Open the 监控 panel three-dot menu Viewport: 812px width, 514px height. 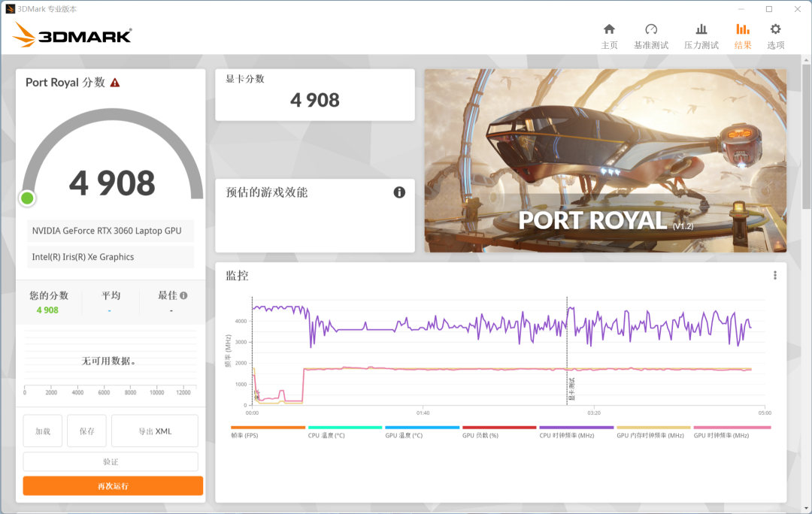(x=774, y=275)
